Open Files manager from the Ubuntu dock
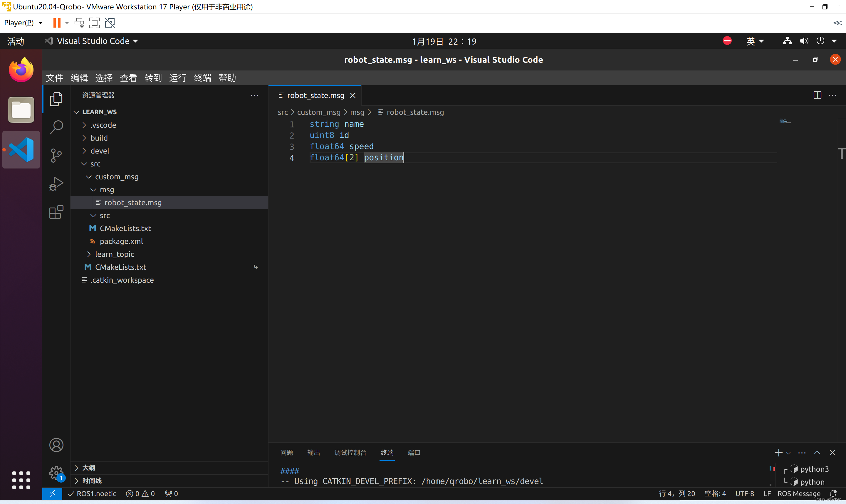The image size is (846, 504). click(21, 110)
